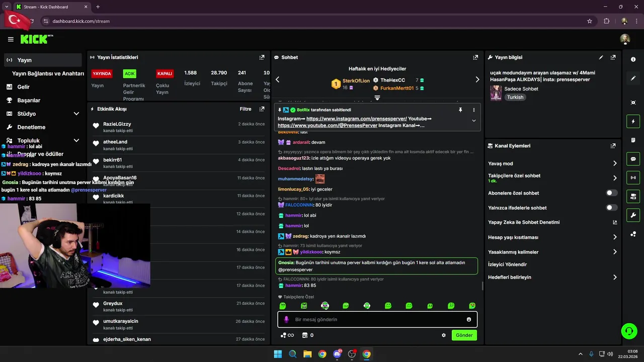
Task: Open the shop icon below chat input
Action: [x=304, y=335]
